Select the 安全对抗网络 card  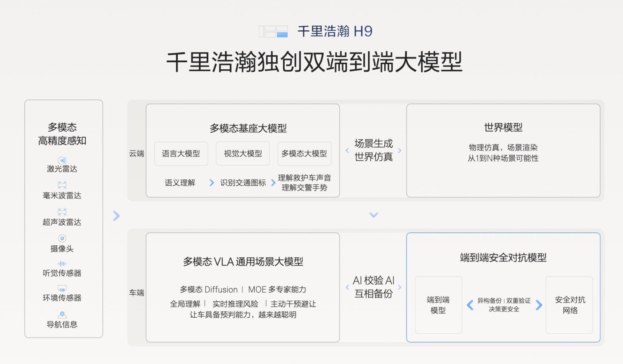pos(570,305)
